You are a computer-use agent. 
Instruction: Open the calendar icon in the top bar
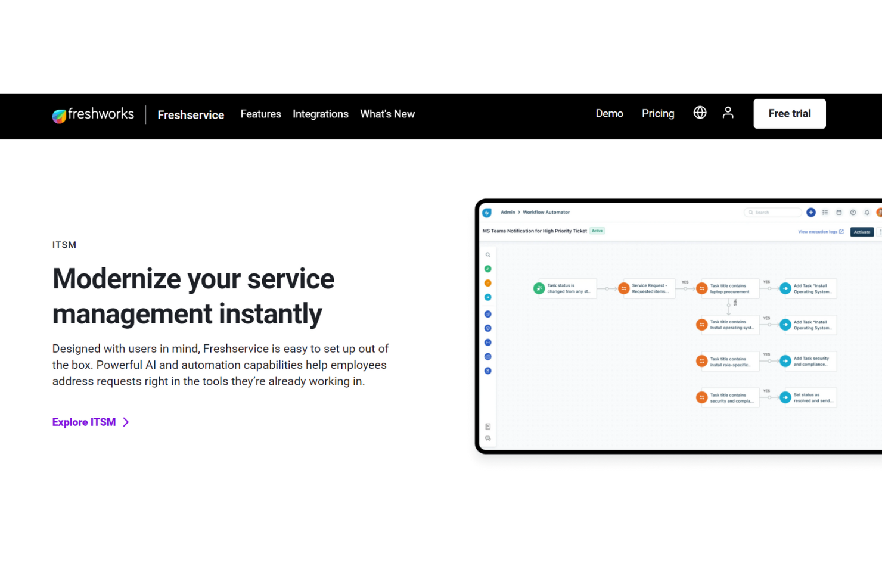tap(839, 212)
